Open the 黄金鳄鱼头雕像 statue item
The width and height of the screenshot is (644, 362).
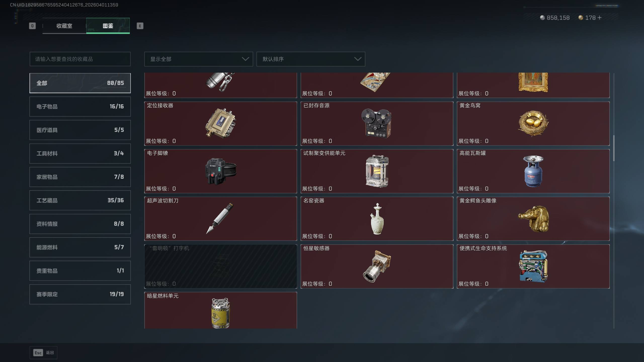533,219
